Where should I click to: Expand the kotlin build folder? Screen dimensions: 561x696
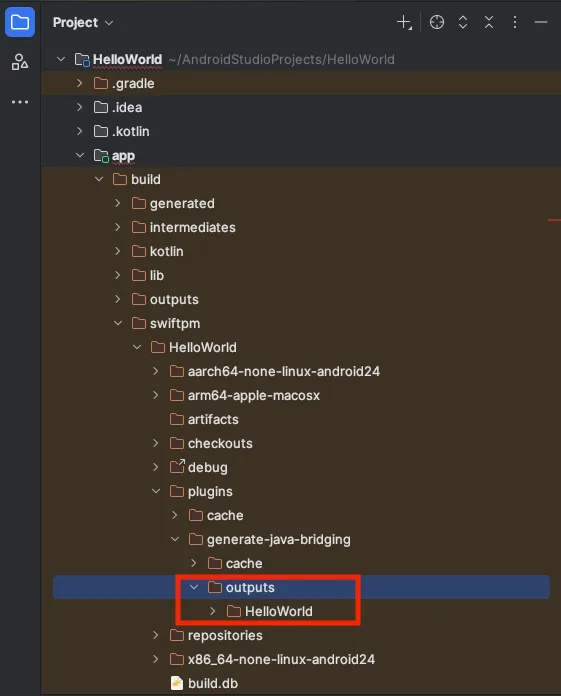pos(118,251)
